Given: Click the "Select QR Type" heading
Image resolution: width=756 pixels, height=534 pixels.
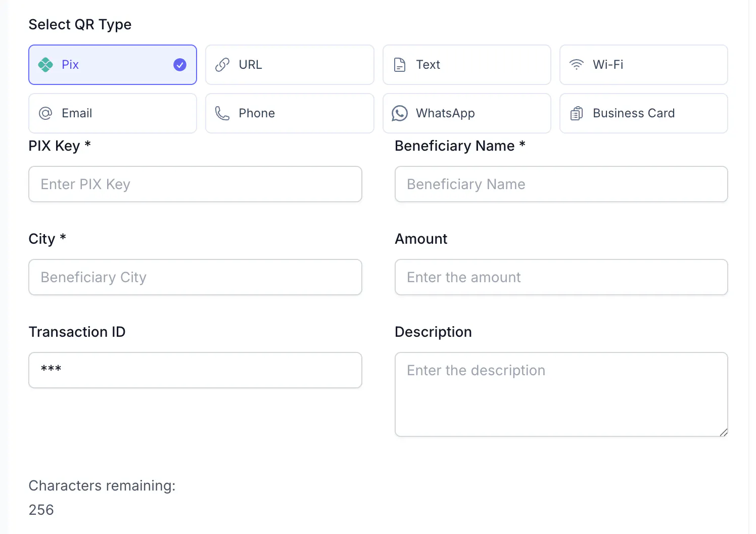Looking at the screenshot, I should click(x=80, y=24).
